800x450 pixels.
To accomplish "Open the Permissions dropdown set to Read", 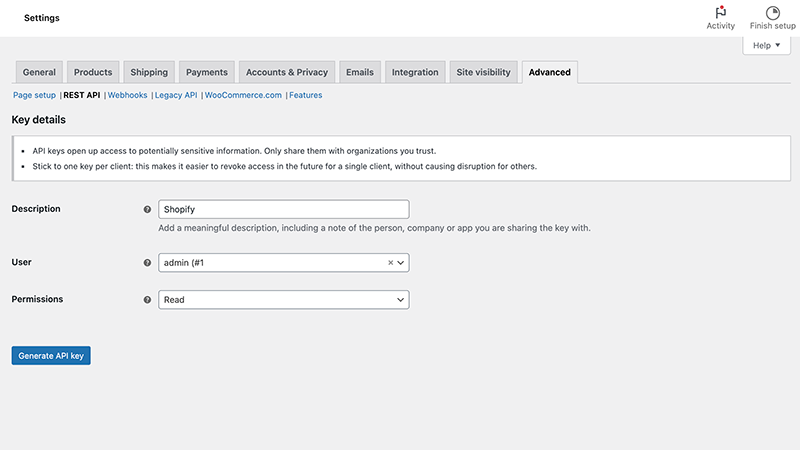I will pyautogui.click(x=284, y=299).
